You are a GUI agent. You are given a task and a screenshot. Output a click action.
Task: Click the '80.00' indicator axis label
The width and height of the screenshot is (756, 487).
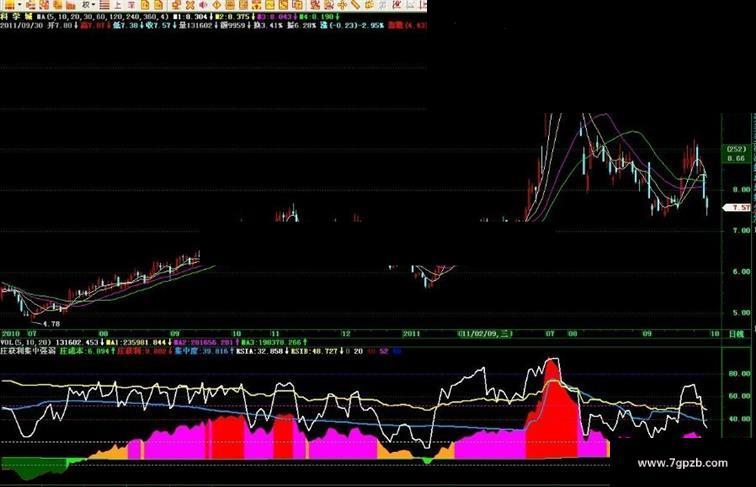(740, 373)
